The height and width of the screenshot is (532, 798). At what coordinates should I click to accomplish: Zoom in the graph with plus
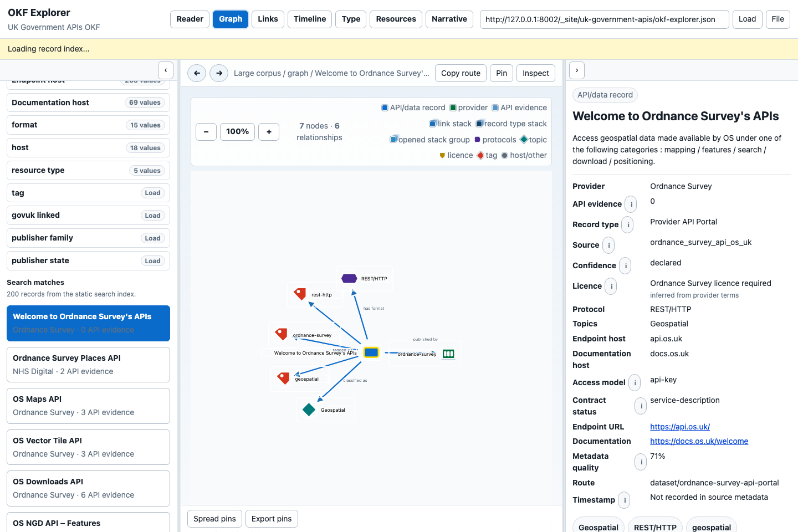269,131
